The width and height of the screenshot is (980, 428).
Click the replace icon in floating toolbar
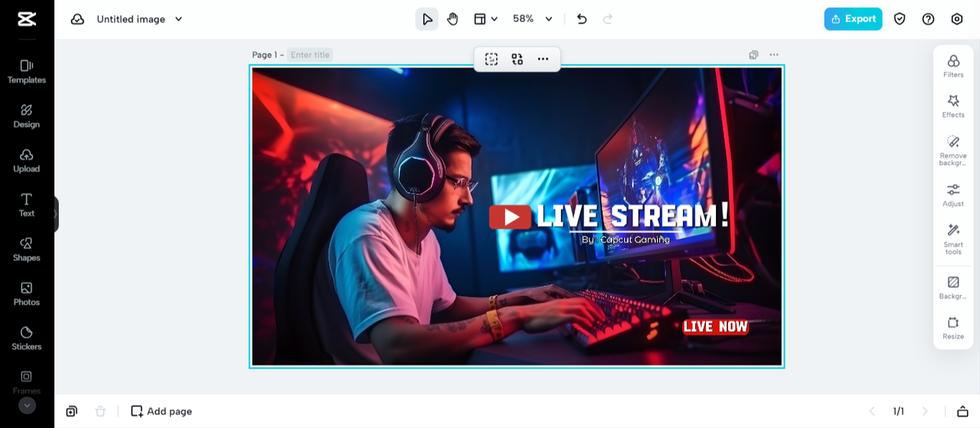click(518, 59)
